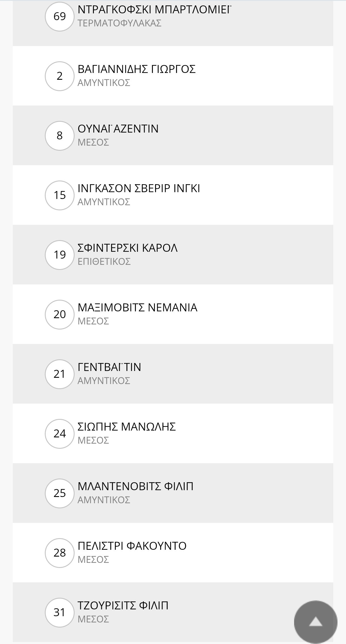This screenshot has width=346, height=644.
Task: Tap the number 20 jersey badge
Action: 60,314
